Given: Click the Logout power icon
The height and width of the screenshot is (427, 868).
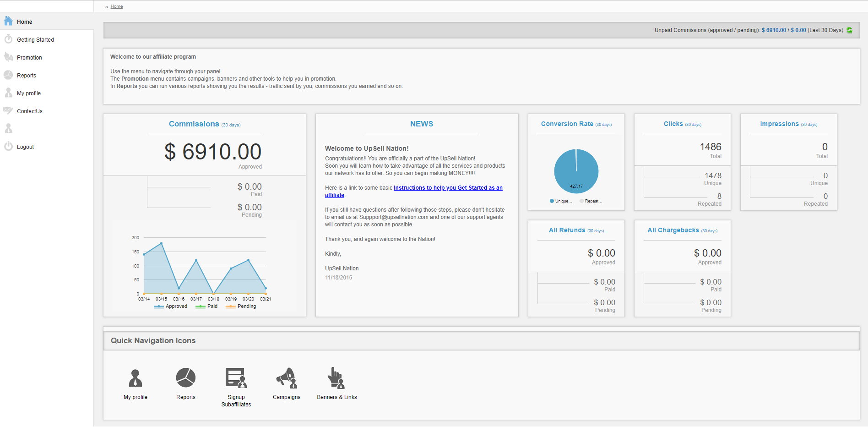Looking at the screenshot, I should [8, 146].
